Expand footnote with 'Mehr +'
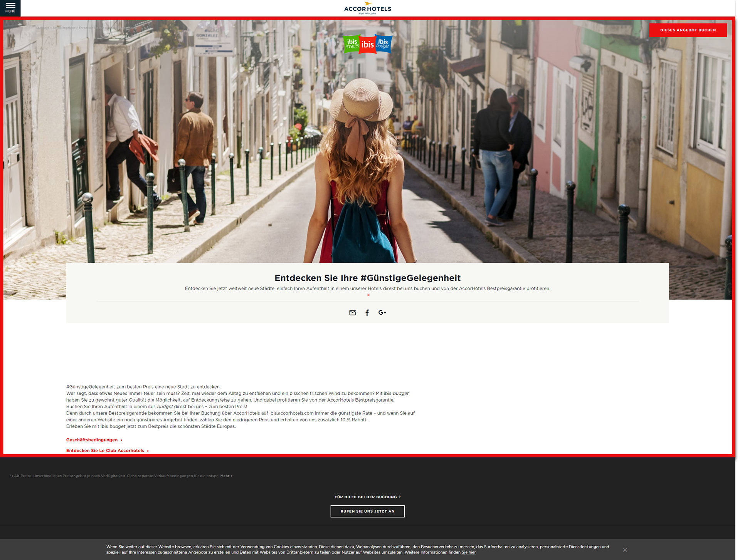Image resolution: width=740 pixels, height=560 pixels. tap(226, 476)
